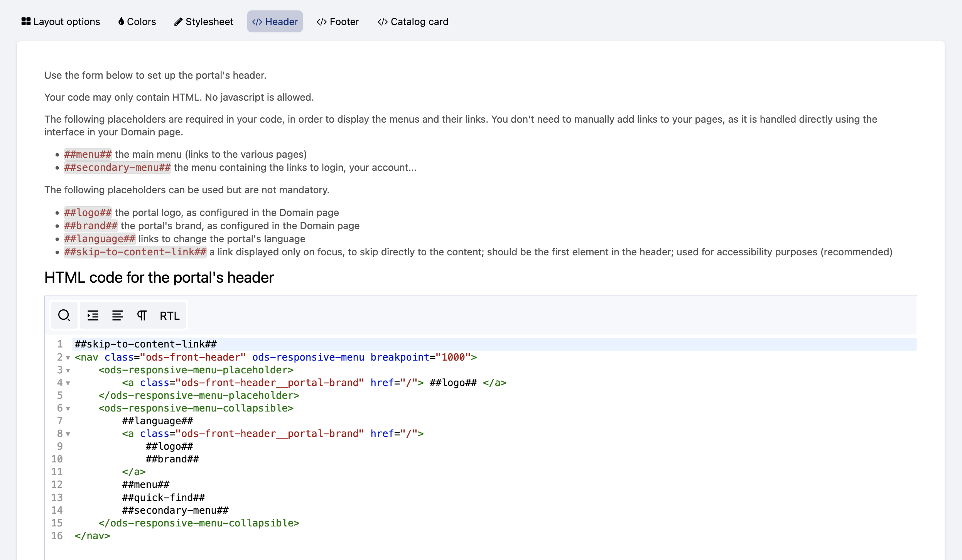Fold ods-responsive-menu-placeholder block on line 3

pos(68,371)
